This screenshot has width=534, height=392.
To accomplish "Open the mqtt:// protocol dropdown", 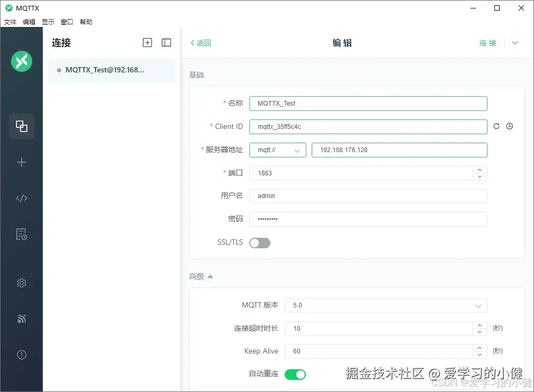I will click(x=277, y=150).
